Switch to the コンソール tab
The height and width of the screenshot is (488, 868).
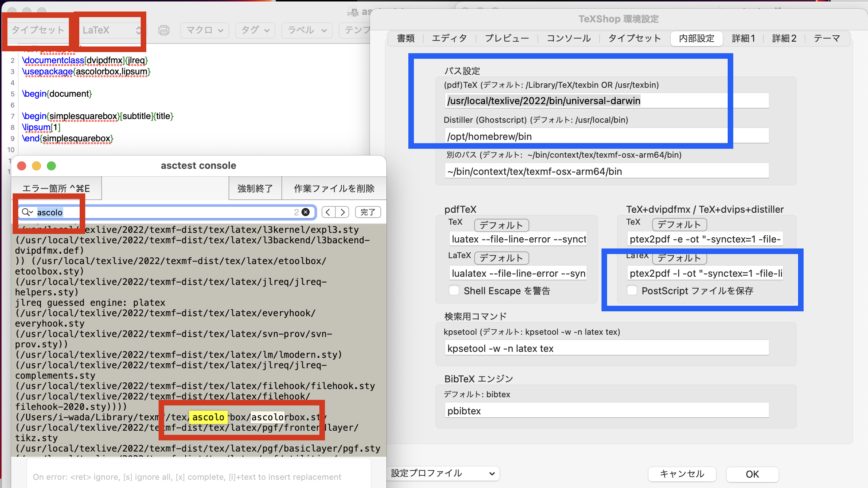[x=569, y=38]
